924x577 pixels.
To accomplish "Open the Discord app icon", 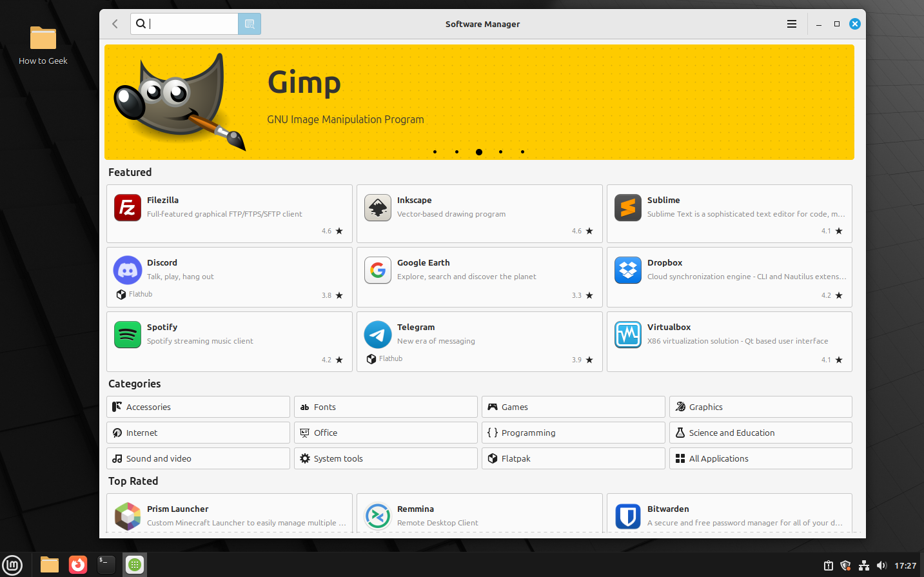I will click(128, 270).
